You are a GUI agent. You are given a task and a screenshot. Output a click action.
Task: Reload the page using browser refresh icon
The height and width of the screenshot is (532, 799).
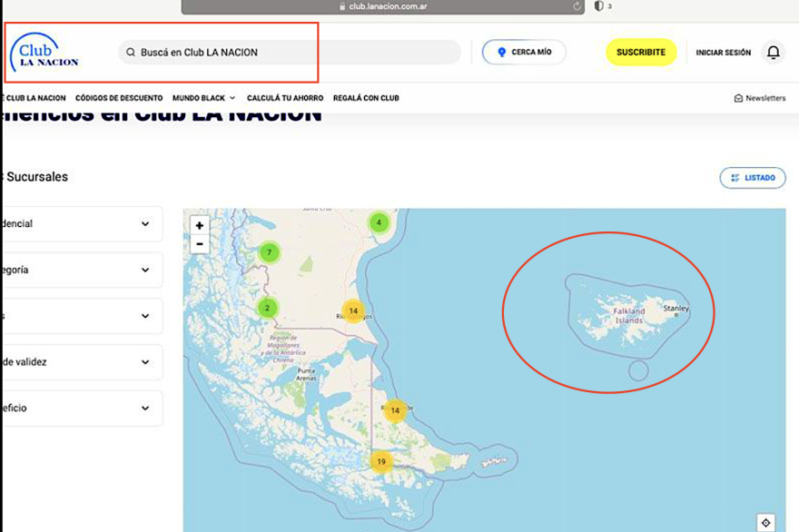(577, 6)
